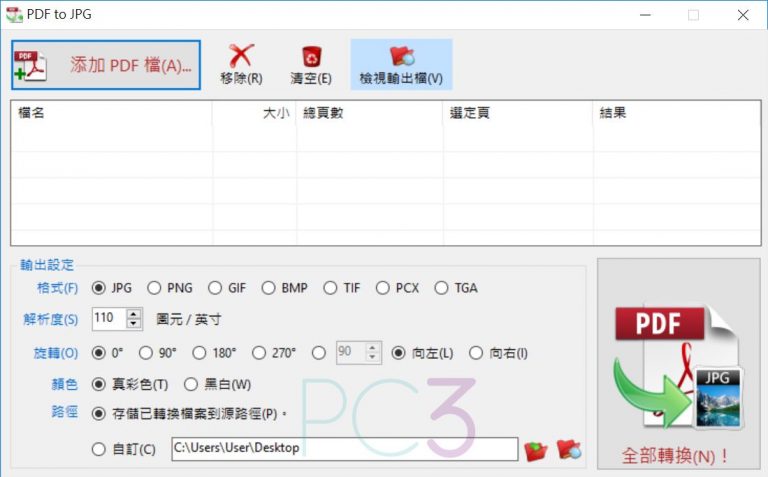768x477 pixels.
Task: Select PNG output format
Action: pyautogui.click(x=154, y=288)
